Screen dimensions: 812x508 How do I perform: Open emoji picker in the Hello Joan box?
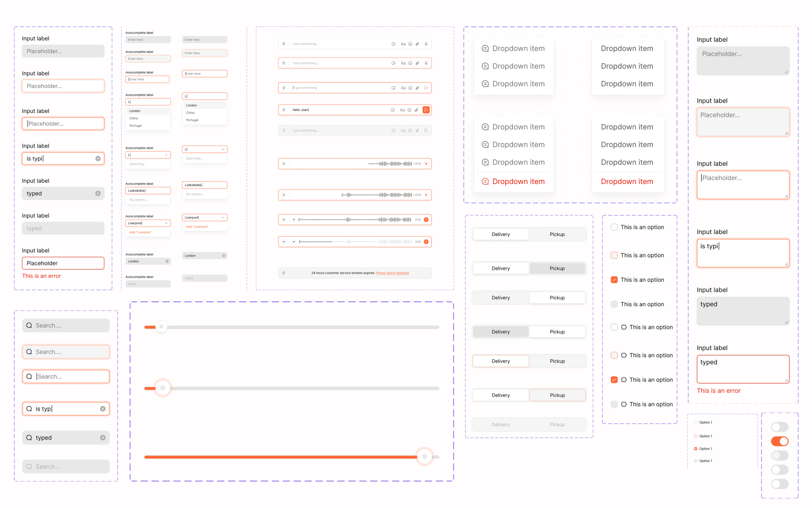click(409, 110)
